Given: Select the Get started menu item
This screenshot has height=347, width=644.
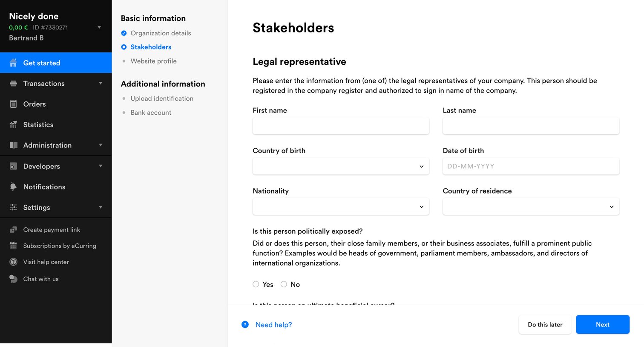Looking at the screenshot, I should (x=56, y=63).
